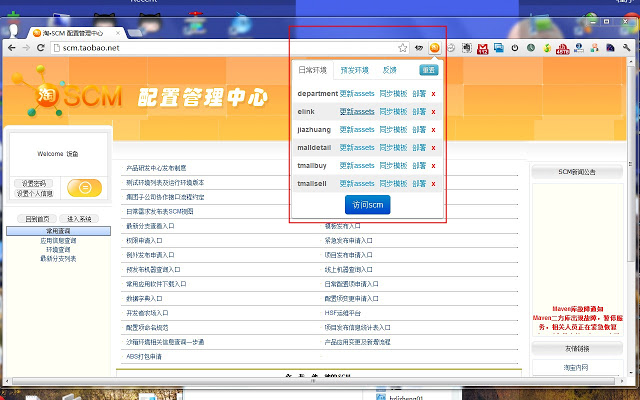The height and width of the screenshot is (400, 640).
Task: Click the red Gmail extension icon
Action: pyautogui.click(x=482, y=48)
